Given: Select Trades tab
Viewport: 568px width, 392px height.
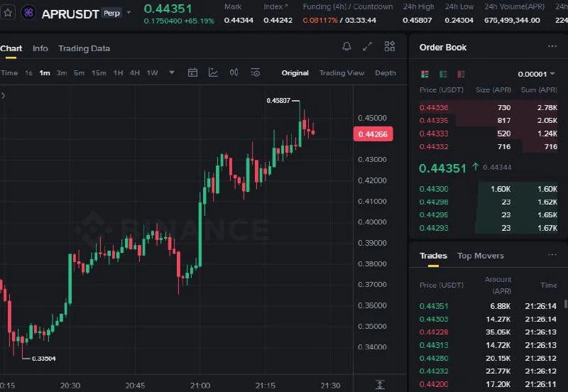Looking at the screenshot, I should click(x=433, y=256).
